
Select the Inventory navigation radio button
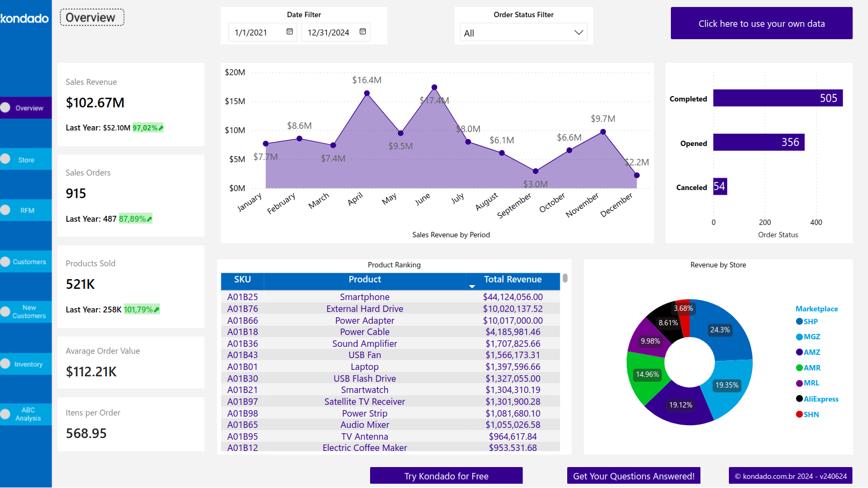[x=6, y=363]
